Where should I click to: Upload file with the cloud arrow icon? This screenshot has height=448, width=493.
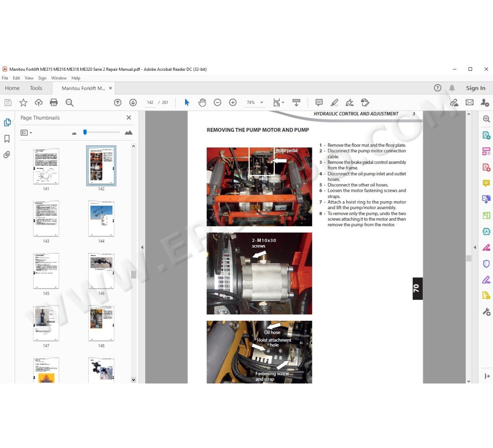click(39, 103)
